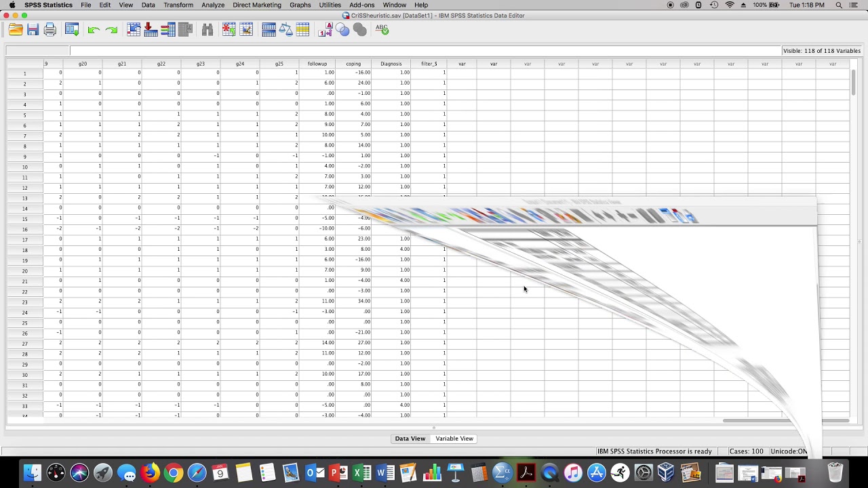Open Adobe Acrobat in the dock

526,472
